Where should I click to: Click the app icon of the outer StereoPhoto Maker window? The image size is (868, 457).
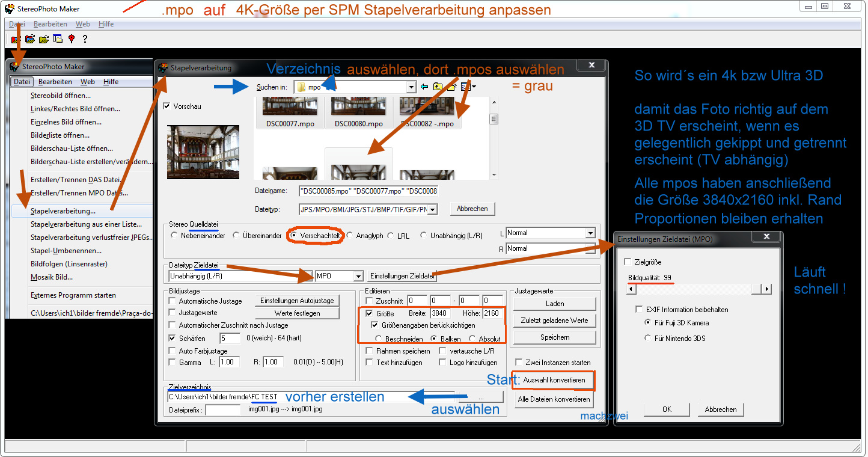pyautogui.click(x=10, y=8)
